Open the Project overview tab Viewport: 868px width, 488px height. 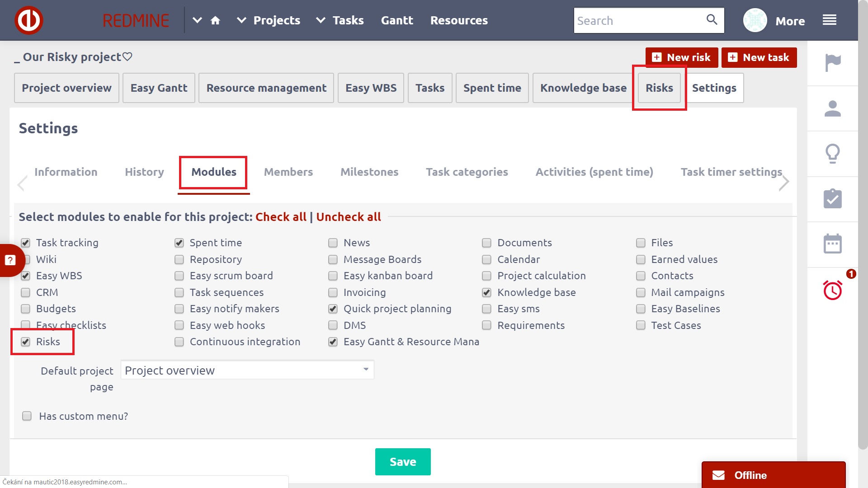pyautogui.click(x=66, y=88)
